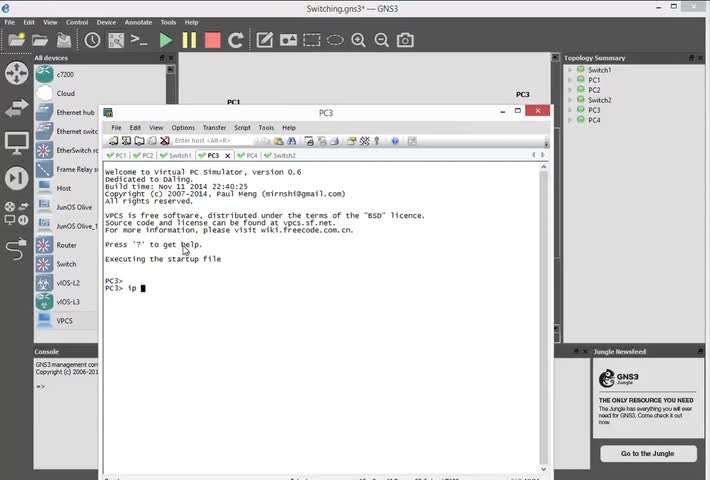
Task: Select the Draw rectangle tool
Action: pyautogui.click(x=312, y=40)
